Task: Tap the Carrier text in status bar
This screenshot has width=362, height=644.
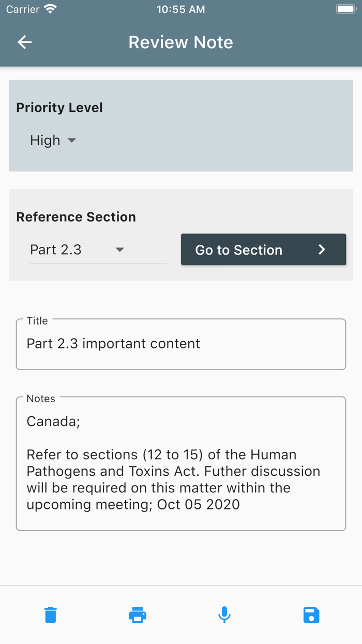Action: [x=23, y=9]
